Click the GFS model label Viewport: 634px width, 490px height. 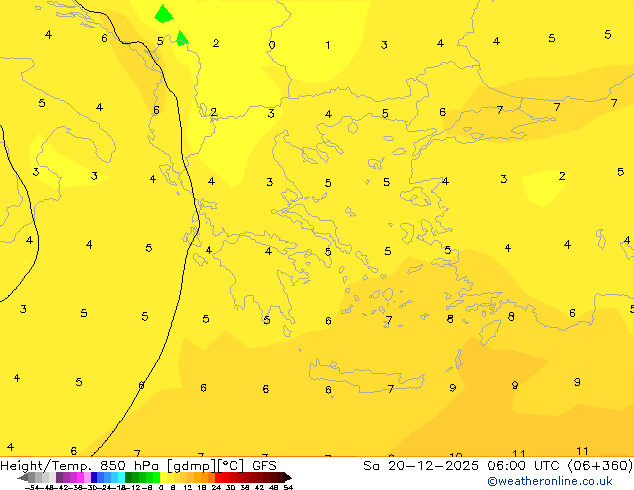pyautogui.click(x=264, y=466)
